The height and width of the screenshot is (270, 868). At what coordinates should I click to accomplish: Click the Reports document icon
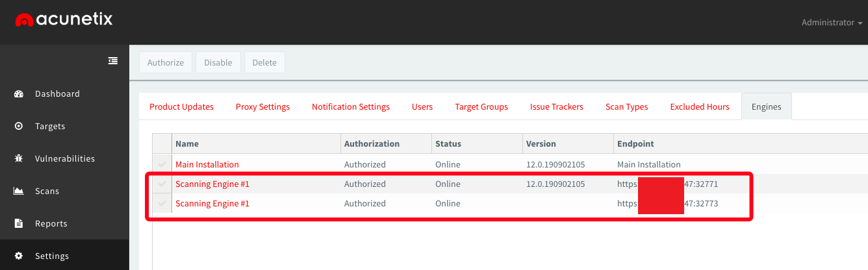19,223
